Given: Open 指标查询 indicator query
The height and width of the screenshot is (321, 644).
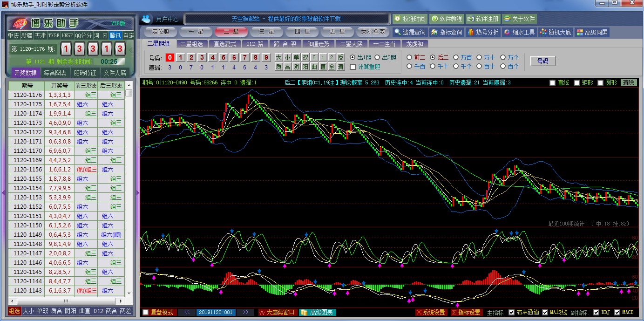Looking at the screenshot, I should click(x=447, y=32).
